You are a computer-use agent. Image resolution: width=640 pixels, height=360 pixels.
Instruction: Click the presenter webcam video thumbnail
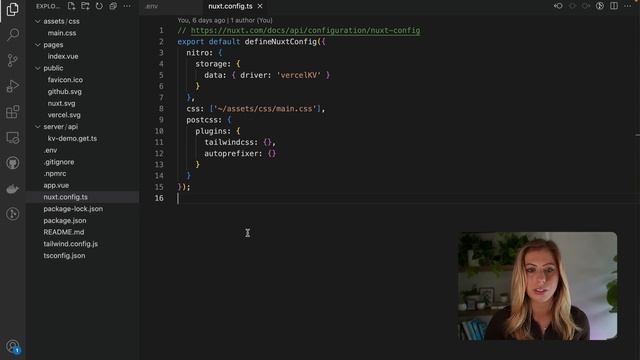(538, 286)
